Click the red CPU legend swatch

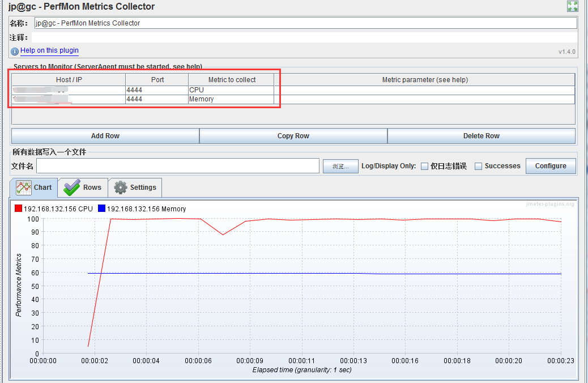18,208
